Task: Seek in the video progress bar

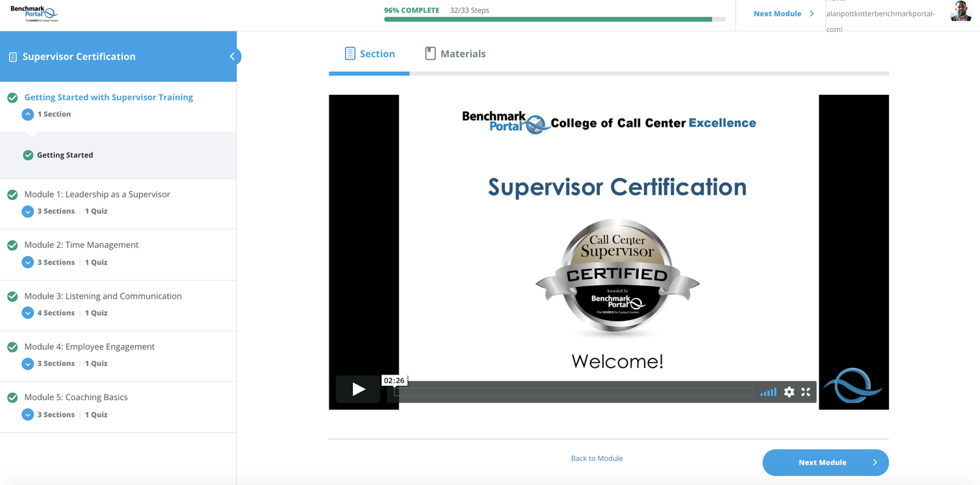Action: pyautogui.click(x=573, y=392)
